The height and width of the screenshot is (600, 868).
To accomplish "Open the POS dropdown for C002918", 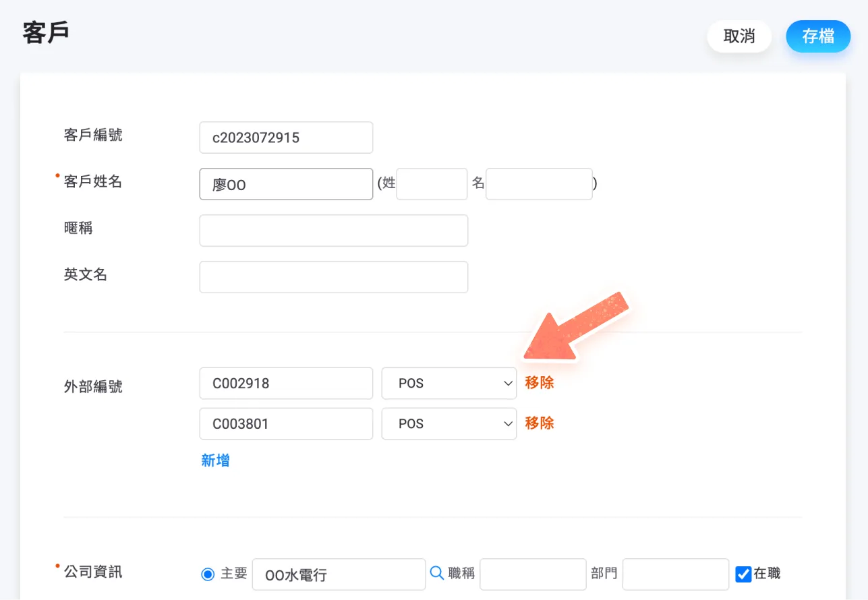I will pos(449,384).
